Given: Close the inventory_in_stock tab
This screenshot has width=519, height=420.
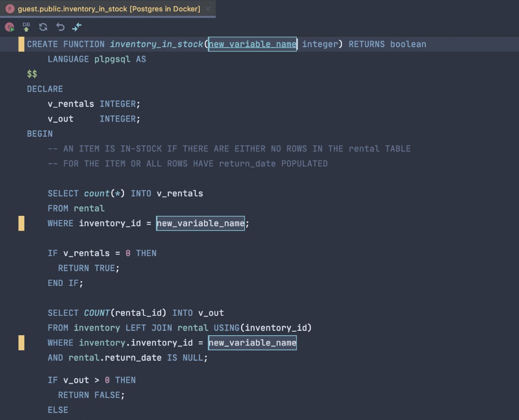Looking at the screenshot, I should pos(208,8).
